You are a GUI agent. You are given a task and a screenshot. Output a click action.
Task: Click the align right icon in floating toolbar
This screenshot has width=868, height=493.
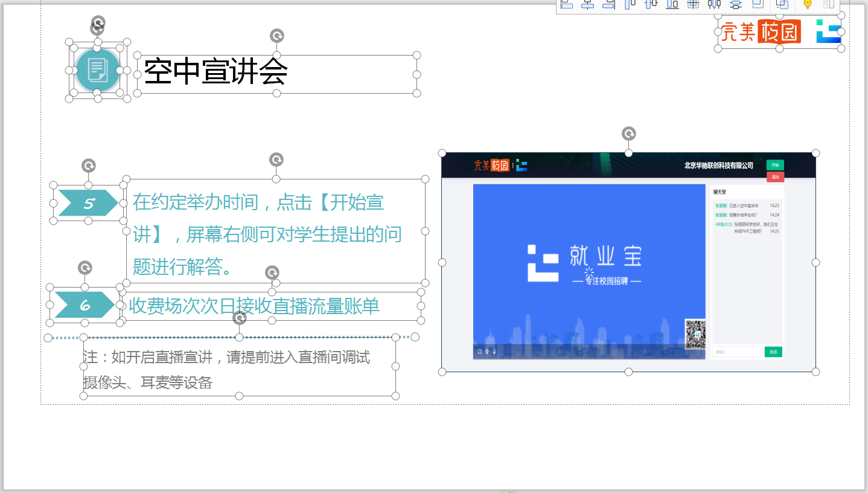[608, 5]
